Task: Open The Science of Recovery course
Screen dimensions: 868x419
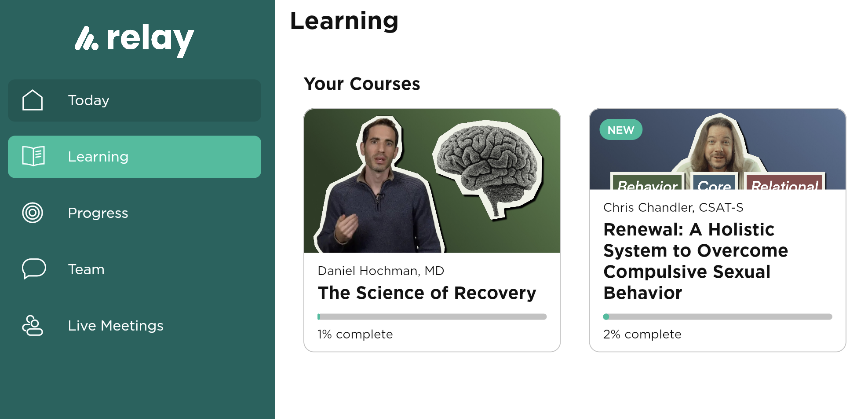Action: tap(427, 292)
